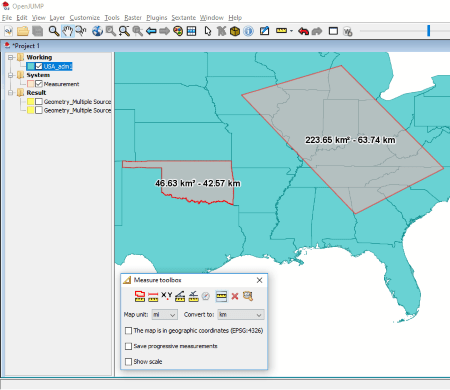Click the compass azimuth measure icon
The image size is (450, 390).
pos(206,296)
